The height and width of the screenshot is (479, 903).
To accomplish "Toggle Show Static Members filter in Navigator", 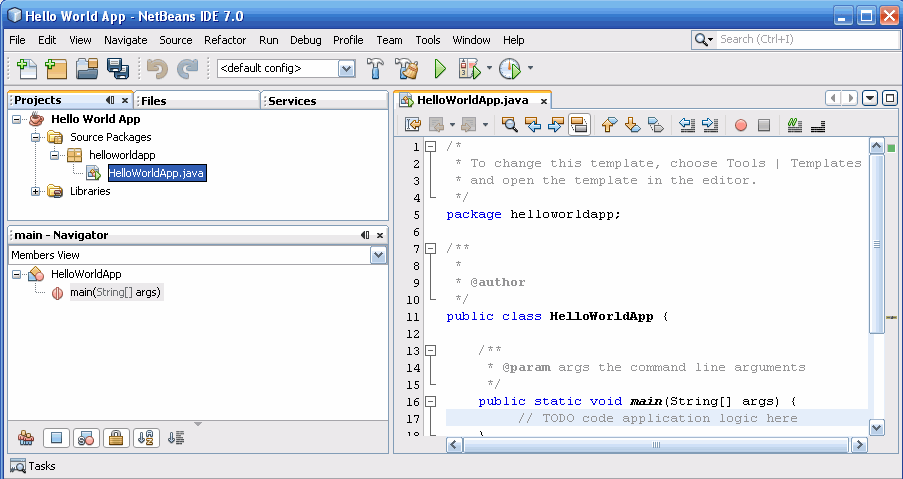I will pos(86,438).
